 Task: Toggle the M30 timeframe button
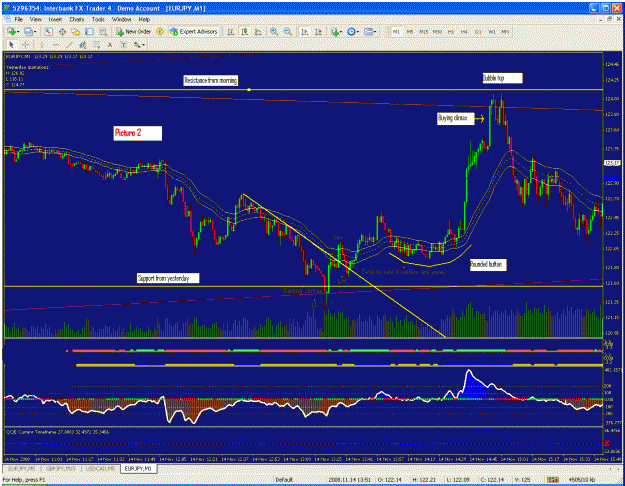[437, 31]
